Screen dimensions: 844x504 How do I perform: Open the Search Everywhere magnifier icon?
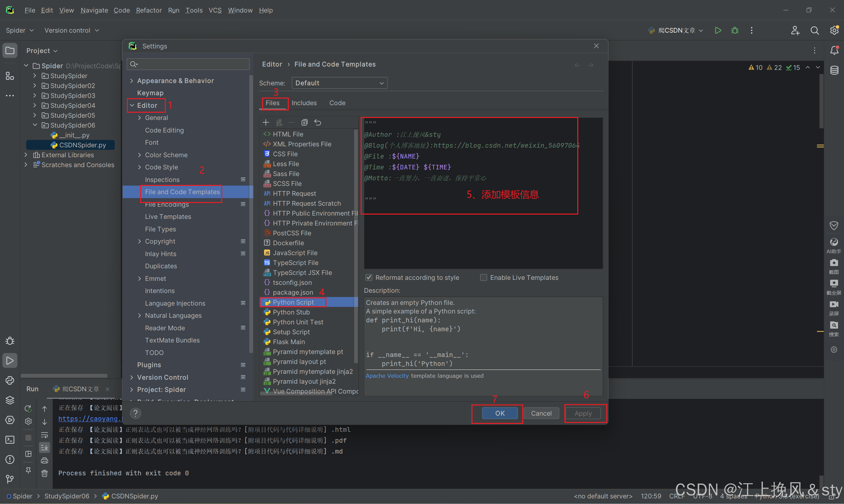point(814,30)
